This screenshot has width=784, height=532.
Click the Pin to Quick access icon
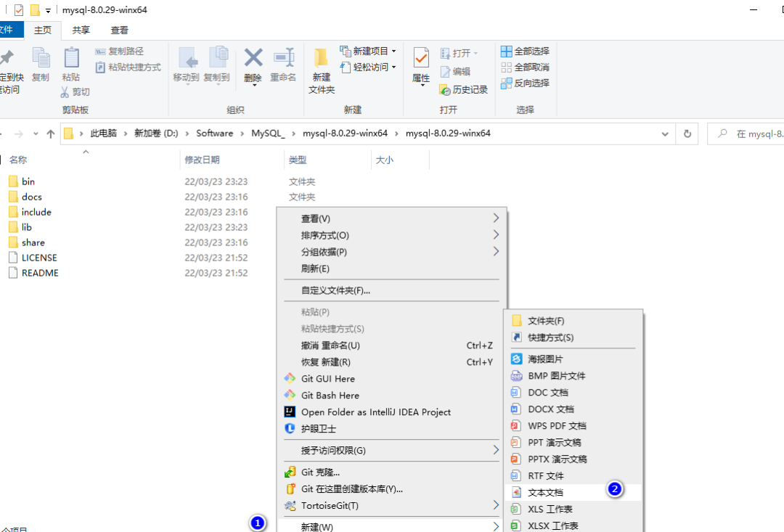[7, 58]
